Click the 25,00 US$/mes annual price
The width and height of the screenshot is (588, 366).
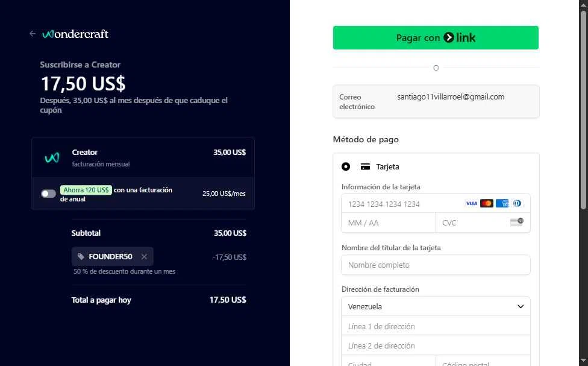coord(224,194)
